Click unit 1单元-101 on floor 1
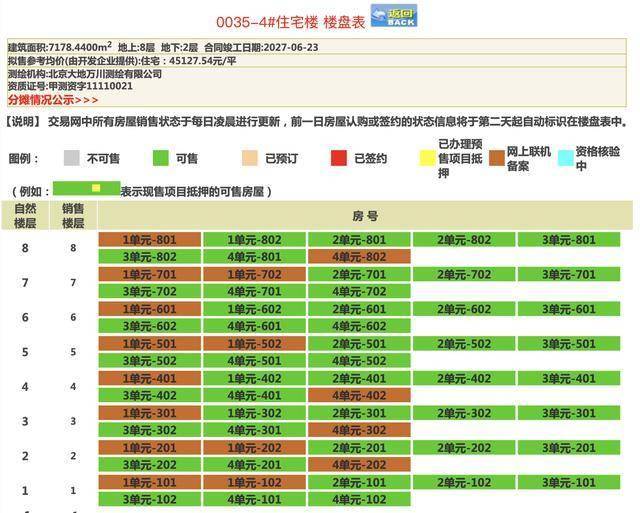 pyautogui.click(x=150, y=483)
